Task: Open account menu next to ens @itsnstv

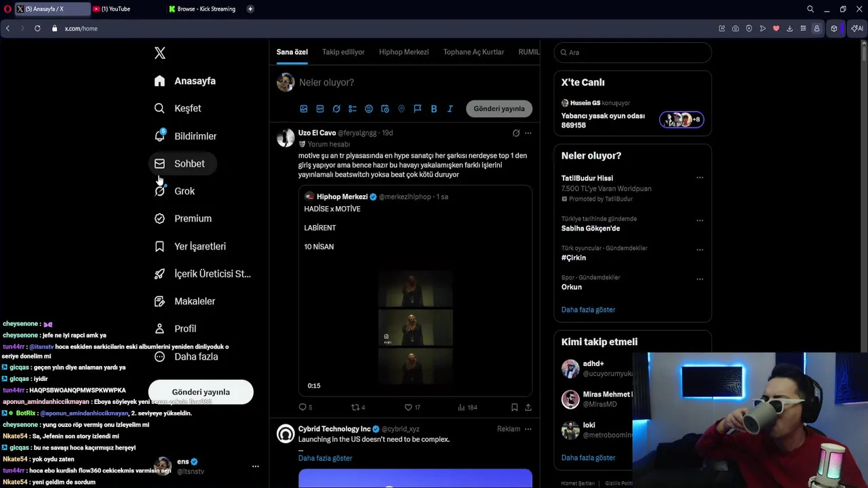Action: (256, 466)
